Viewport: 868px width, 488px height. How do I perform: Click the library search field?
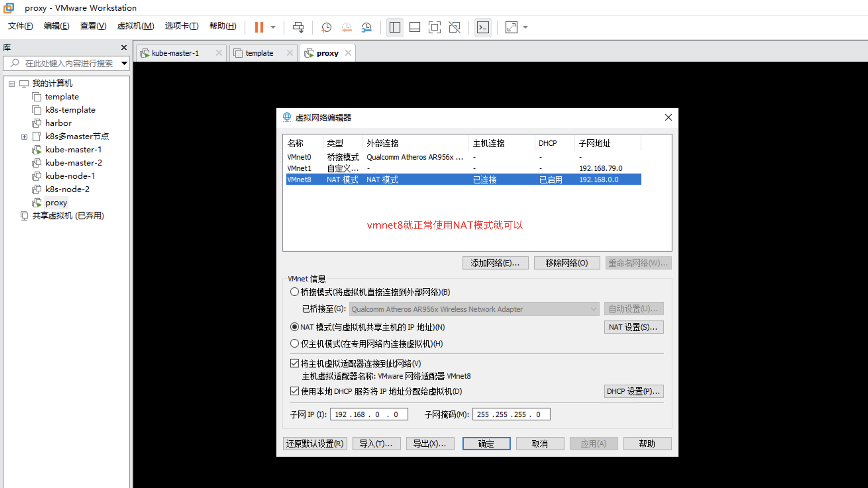(x=66, y=63)
